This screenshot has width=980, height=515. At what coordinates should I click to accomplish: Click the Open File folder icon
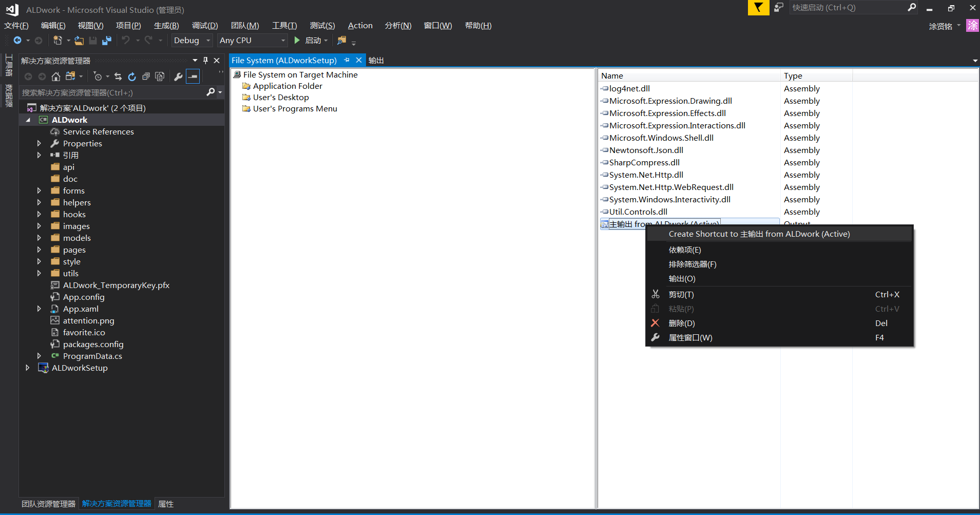tap(79, 40)
